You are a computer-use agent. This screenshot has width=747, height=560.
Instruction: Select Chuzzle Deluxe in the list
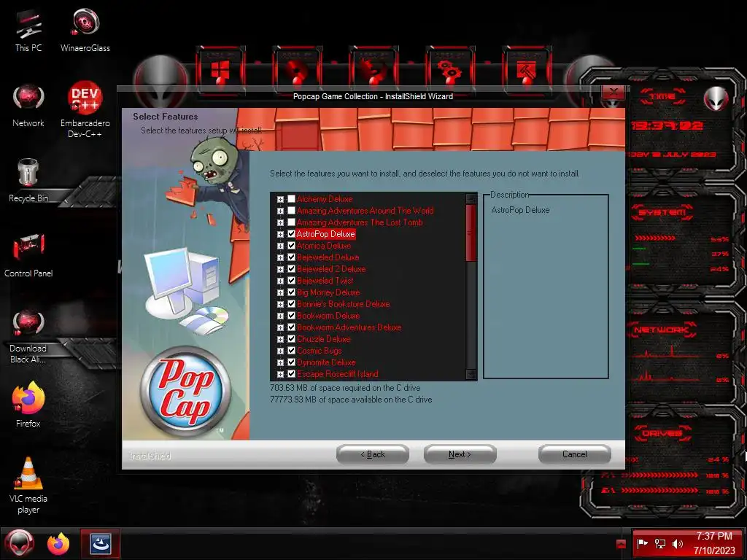[x=323, y=339]
